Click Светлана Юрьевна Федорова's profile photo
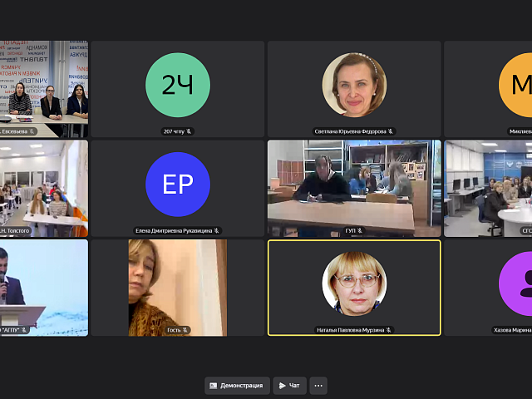This screenshot has width=532, height=399. pyautogui.click(x=354, y=85)
